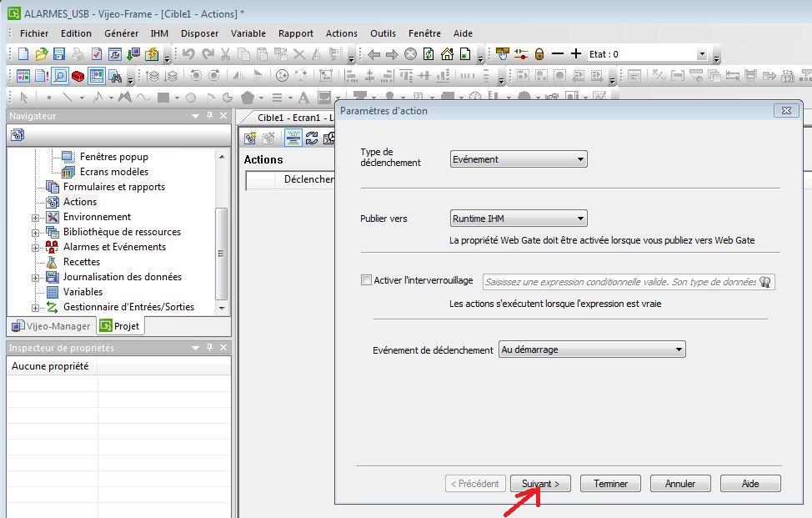Open the Générer menu
Screen dimensions: 812x518
(x=121, y=33)
